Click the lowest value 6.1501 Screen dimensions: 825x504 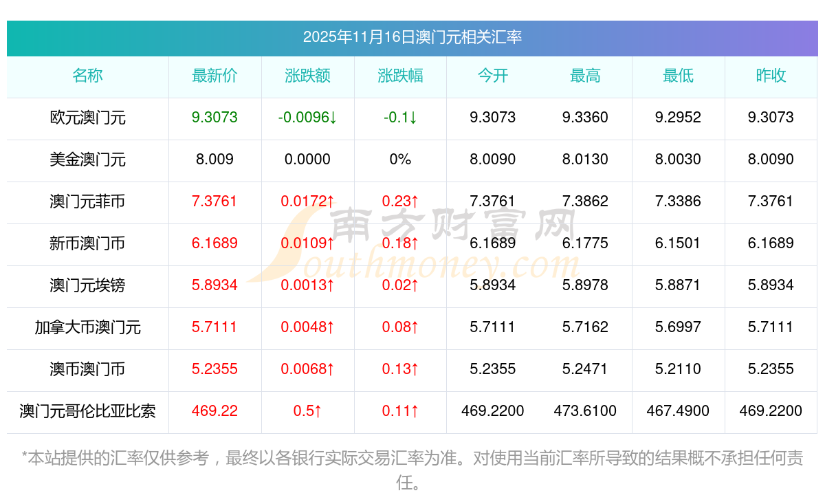click(678, 243)
